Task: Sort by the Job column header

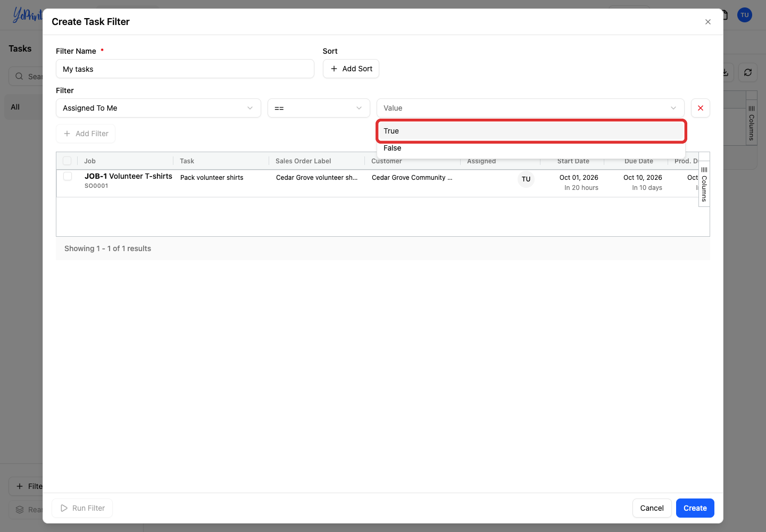Action: coord(90,161)
